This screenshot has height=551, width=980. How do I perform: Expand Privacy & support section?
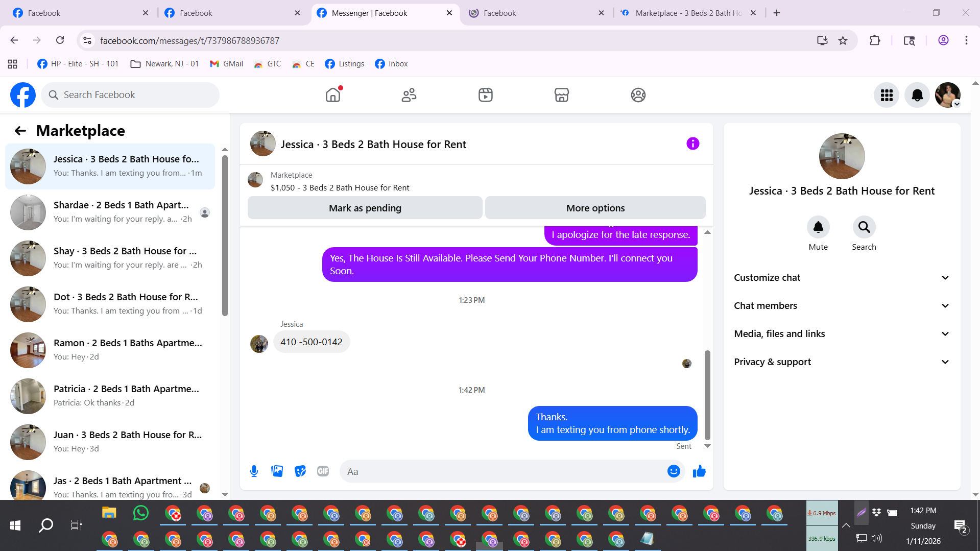(x=842, y=362)
